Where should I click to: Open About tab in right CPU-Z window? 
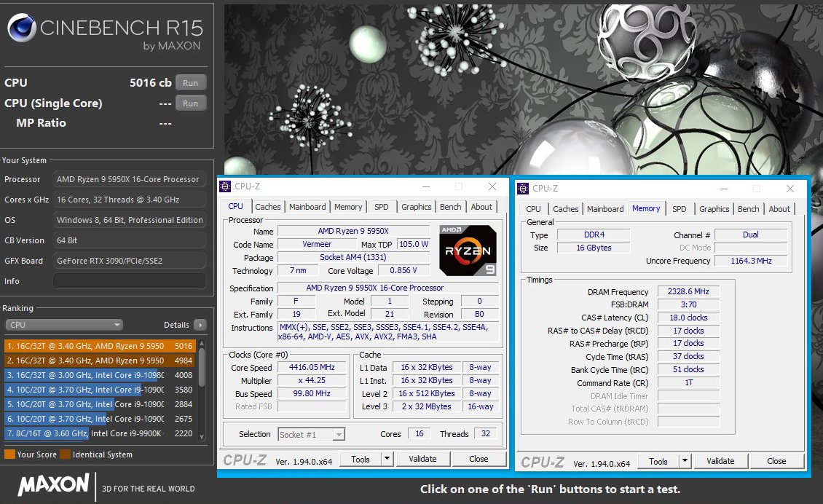tap(779, 209)
